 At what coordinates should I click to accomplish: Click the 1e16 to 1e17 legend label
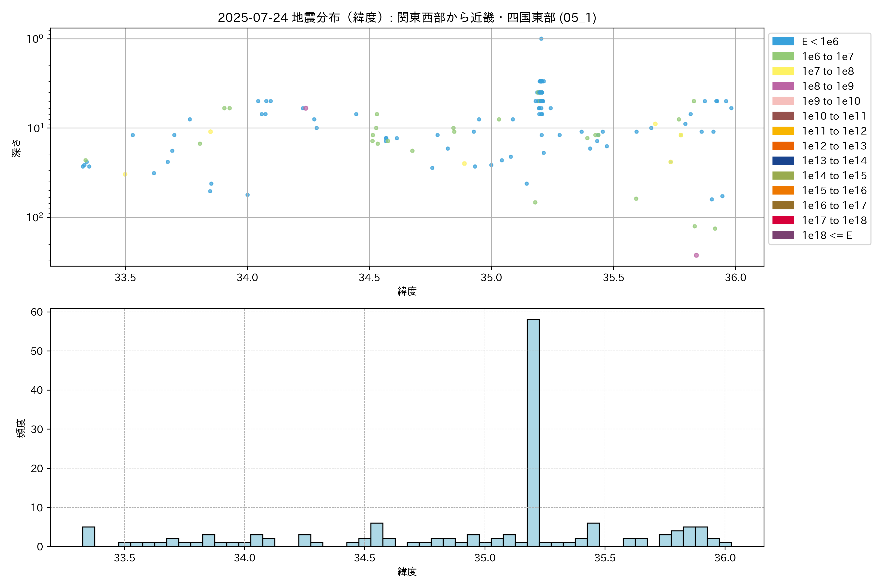click(834, 206)
